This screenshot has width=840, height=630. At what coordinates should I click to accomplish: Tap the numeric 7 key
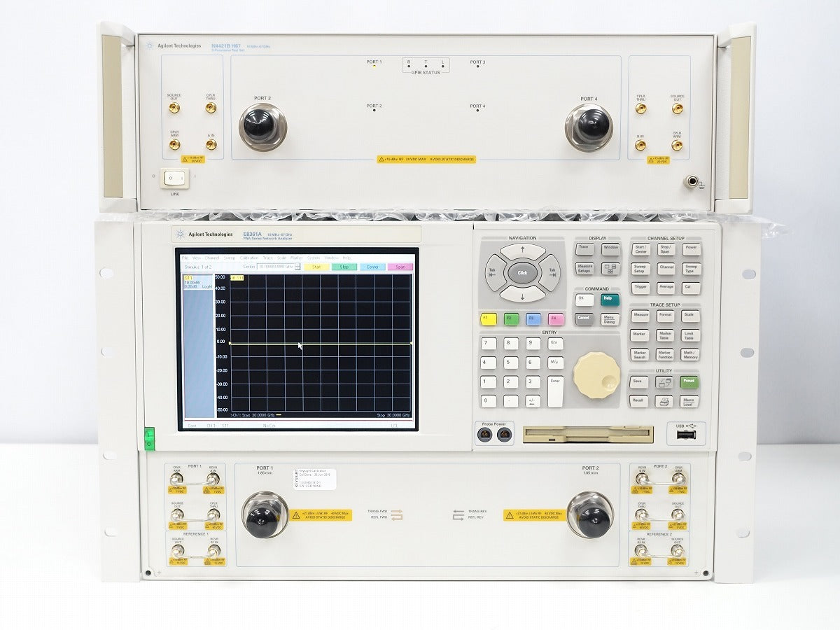[x=489, y=343]
